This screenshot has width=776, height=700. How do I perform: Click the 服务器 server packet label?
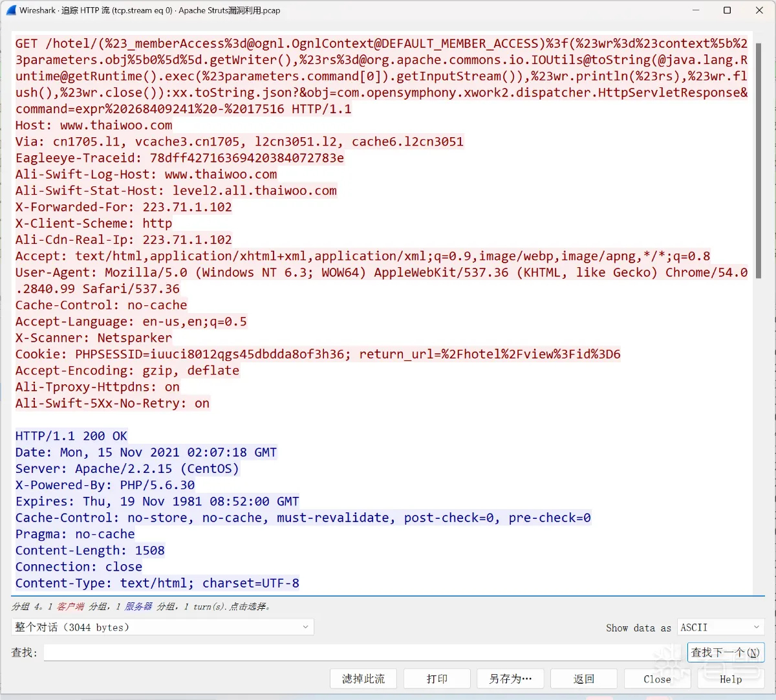tap(138, 606)
